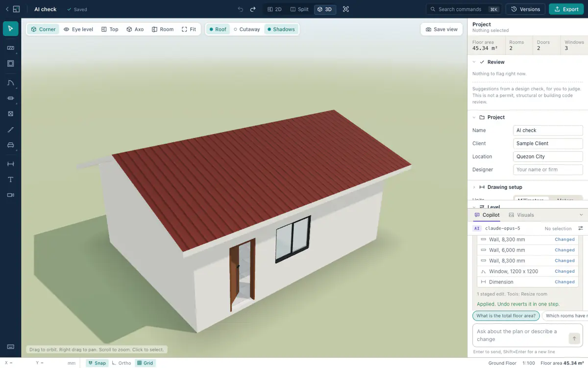588x368 pixels.
Task: Click 'What is the total floor area?' suggestion
Action: (506, 316)
